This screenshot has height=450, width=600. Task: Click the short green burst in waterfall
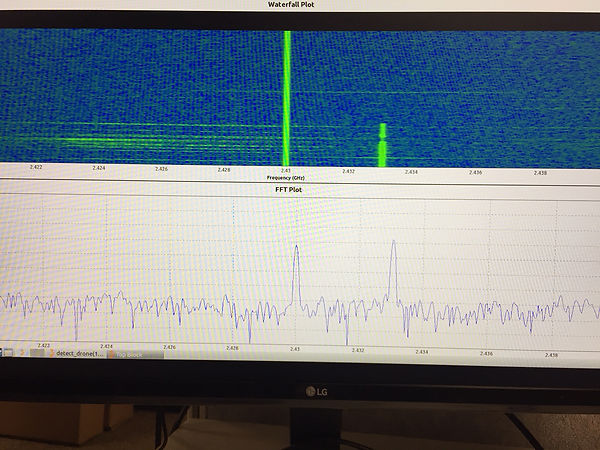[x=382, y=145]
